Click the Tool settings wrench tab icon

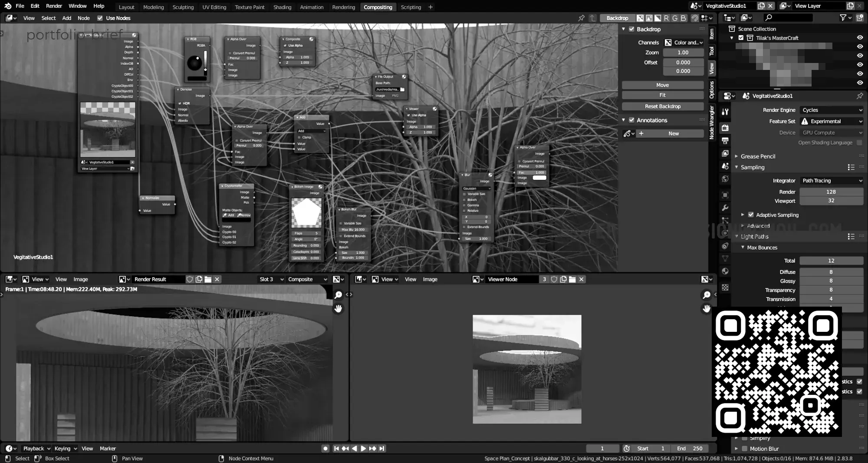[x=725, y=112]
